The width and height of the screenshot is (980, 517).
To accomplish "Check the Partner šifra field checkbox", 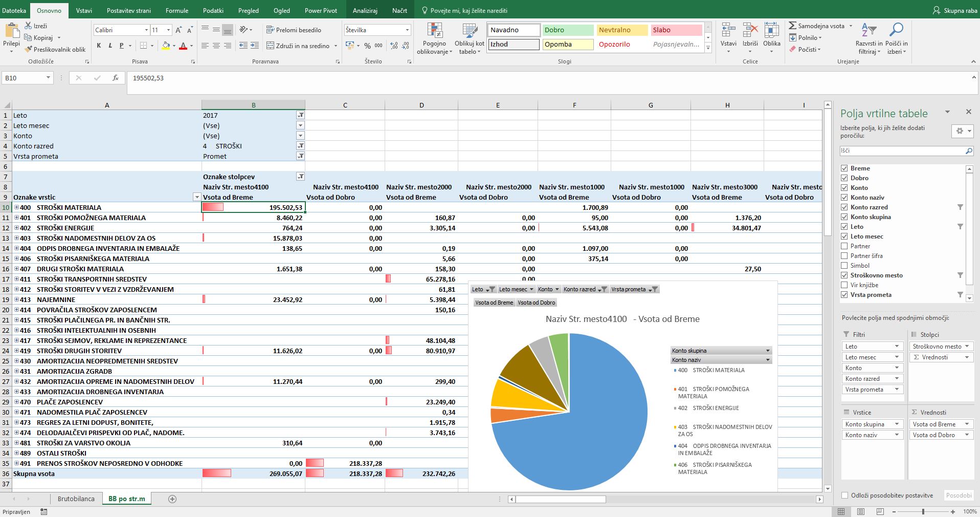I will [844, 255].
